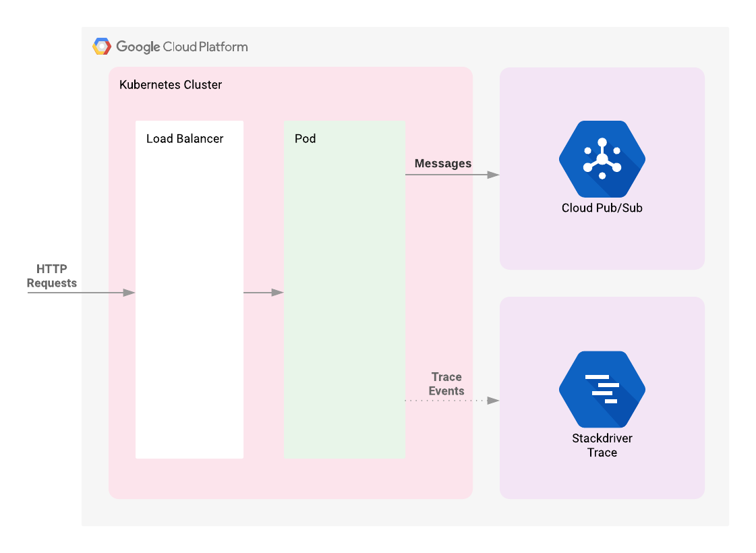Click the Trace Events label
This screenshot has width=756, height=553.
pos(446,384)
